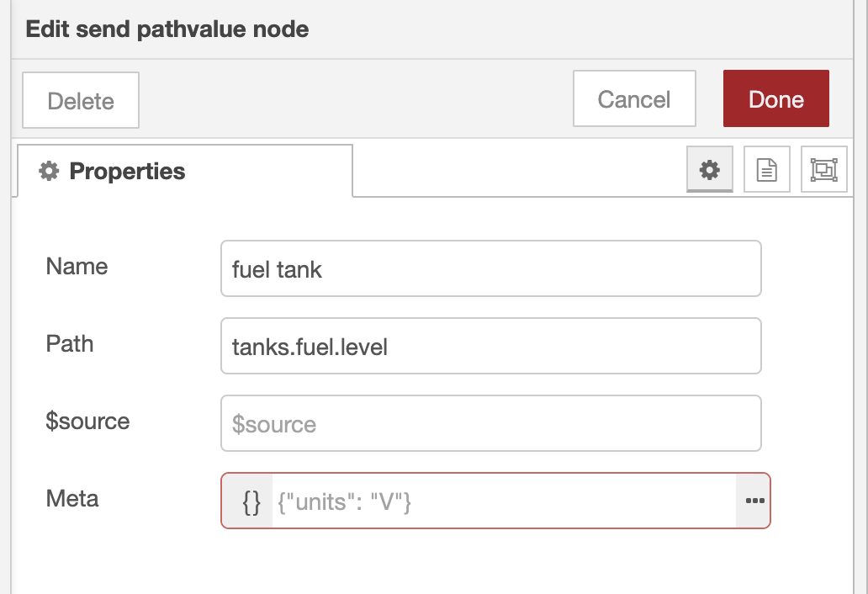Viewport: 868px width, 594px height.
Task: Click the $source field label
Action: (88, 422)
